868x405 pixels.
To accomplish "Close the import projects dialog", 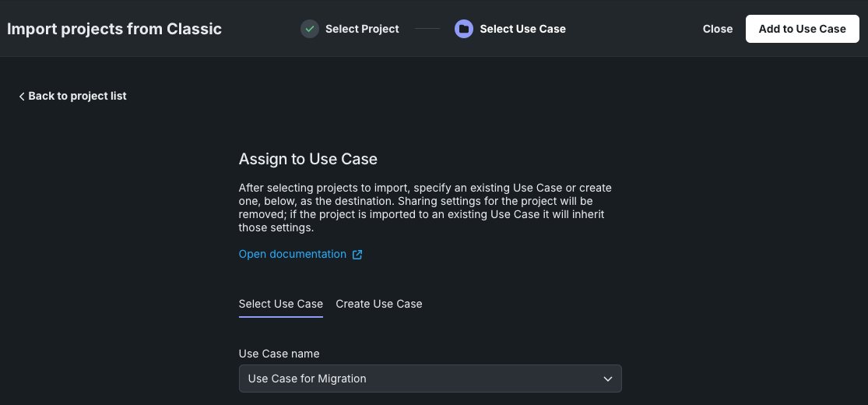I will (x=718, y=29).
